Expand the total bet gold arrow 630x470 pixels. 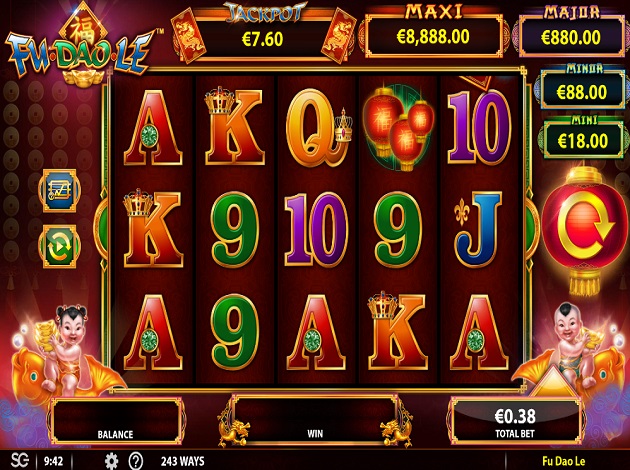coord(554,381)
